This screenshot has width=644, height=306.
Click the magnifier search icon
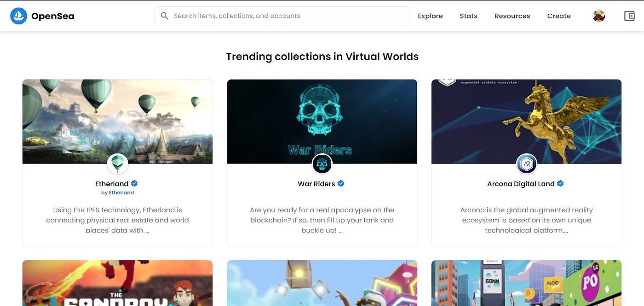[164, 16]
